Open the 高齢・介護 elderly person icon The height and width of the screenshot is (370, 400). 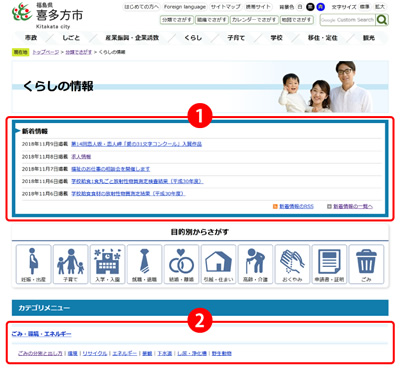(255, 264)
